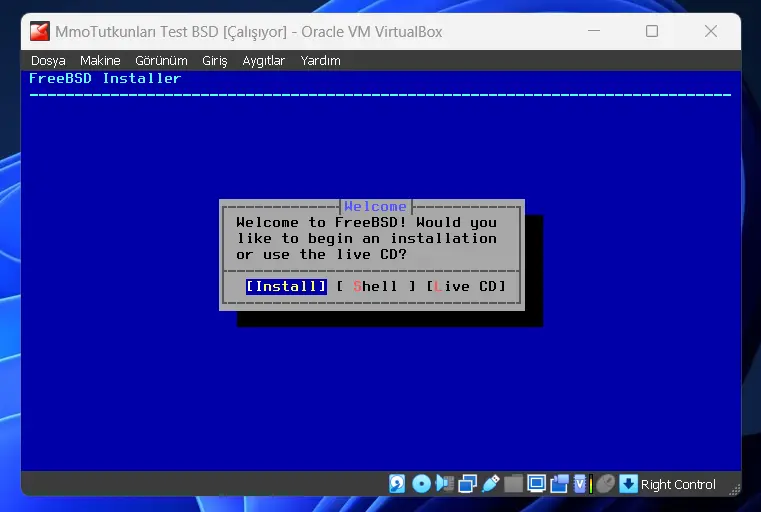
Task: Click the FreeBSD Installer heading text
Action: pyautogui.click(x=105, y=78)
